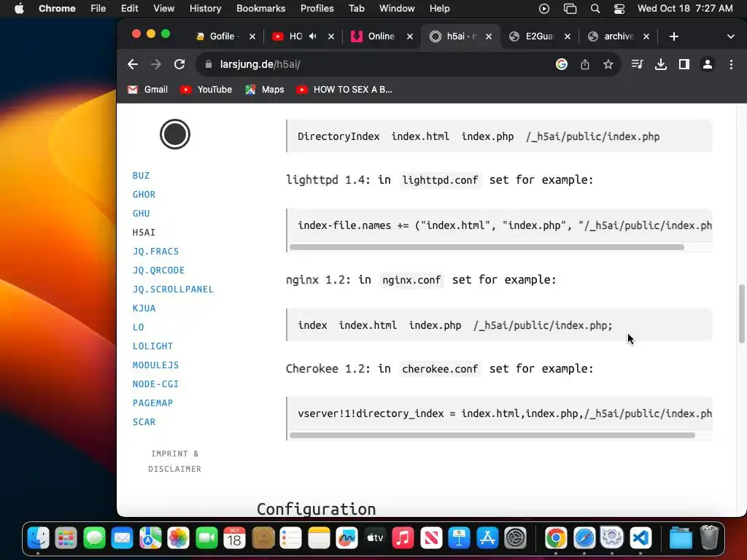Open Launchpad from the Dock

pyautogui.click(x=66, y=539)
